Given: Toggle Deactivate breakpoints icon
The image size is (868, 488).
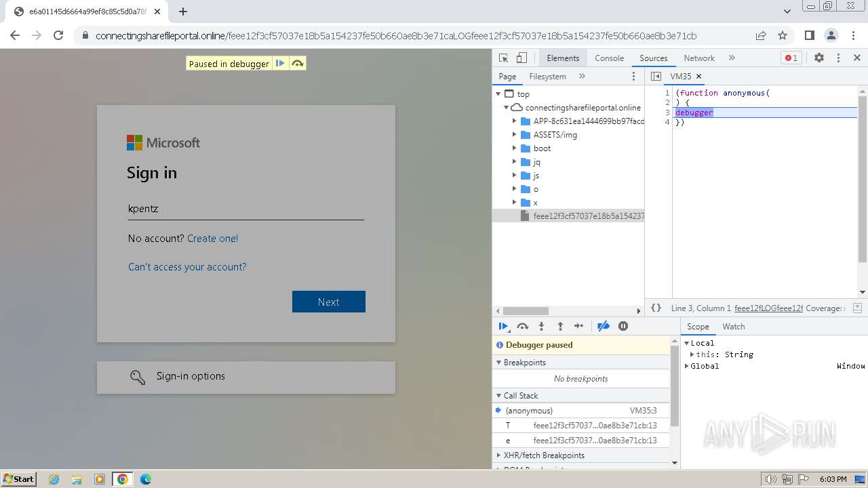Looking at the screenshot, I should pyautogui.click(x=603, y=326).
